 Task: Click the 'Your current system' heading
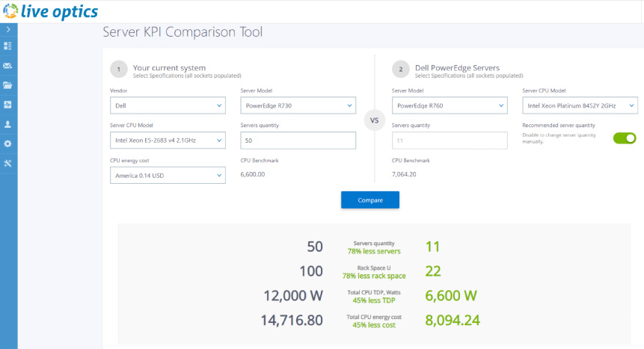[169, 68]
